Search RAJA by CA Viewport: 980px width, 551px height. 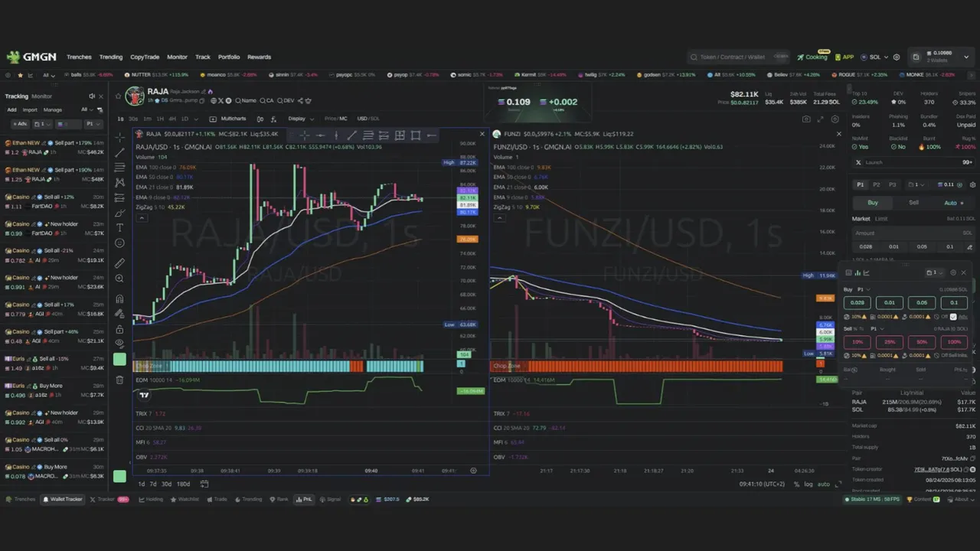266,100
